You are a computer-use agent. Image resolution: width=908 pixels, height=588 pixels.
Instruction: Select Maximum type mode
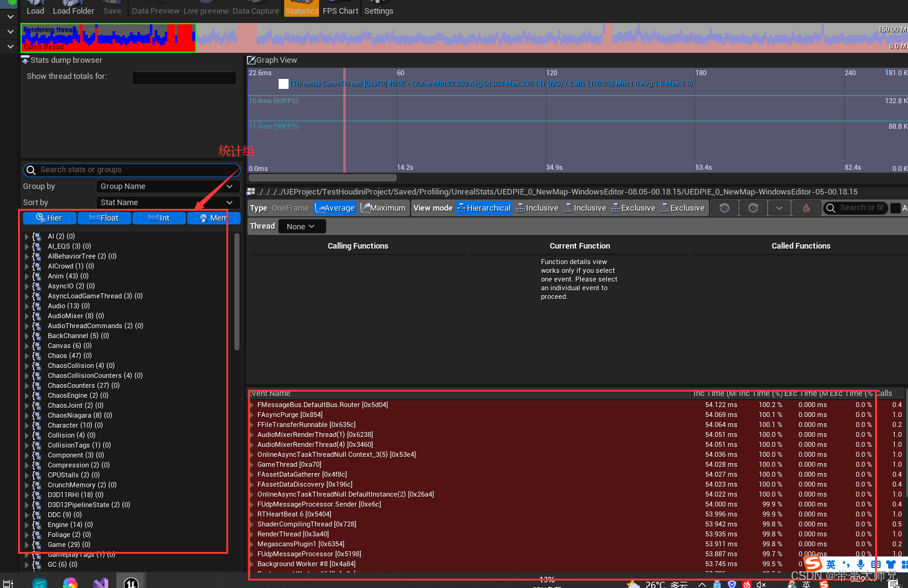tap(383, 208)
